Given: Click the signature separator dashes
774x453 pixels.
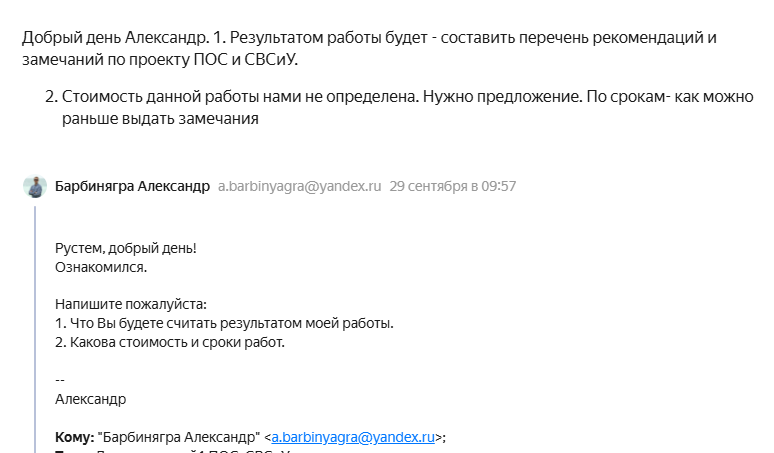Looking at the screenshot, I should tap(60, 380).
